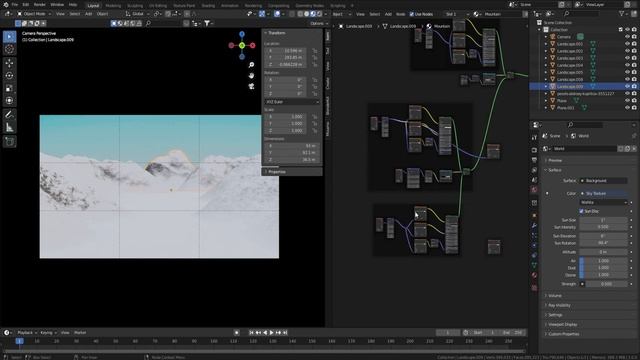Viewport: 640px width, 360px height.
Task: Click the Options button in viewport header
Action: pos(318,23)
